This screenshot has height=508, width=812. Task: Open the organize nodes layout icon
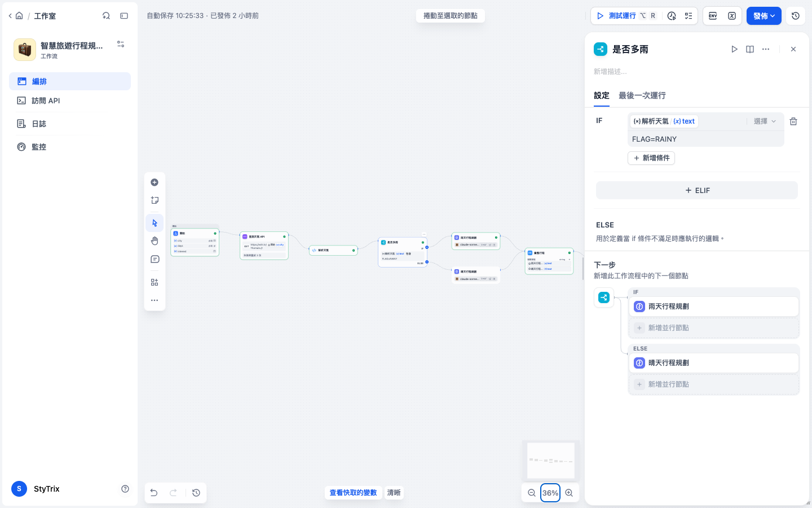click(155, 282)
